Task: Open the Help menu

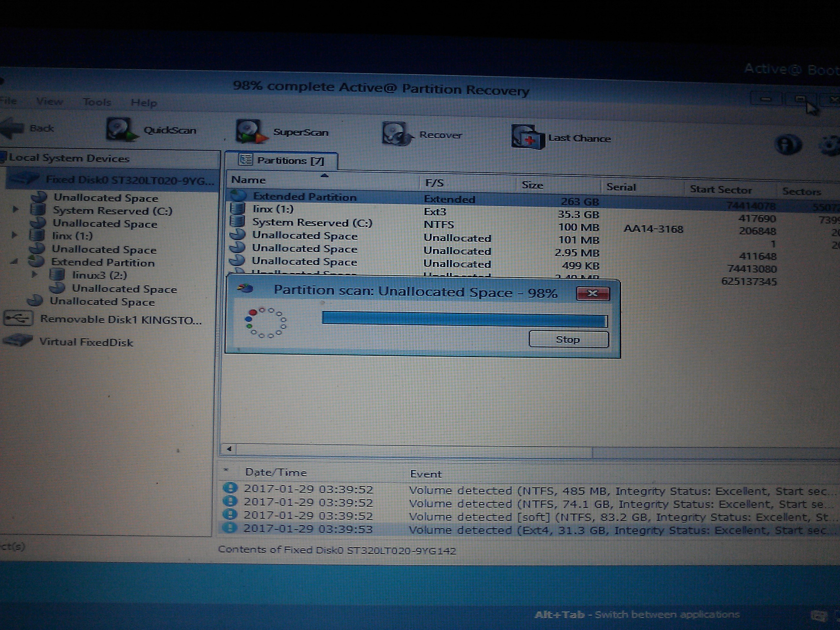Action: point(144,102)
